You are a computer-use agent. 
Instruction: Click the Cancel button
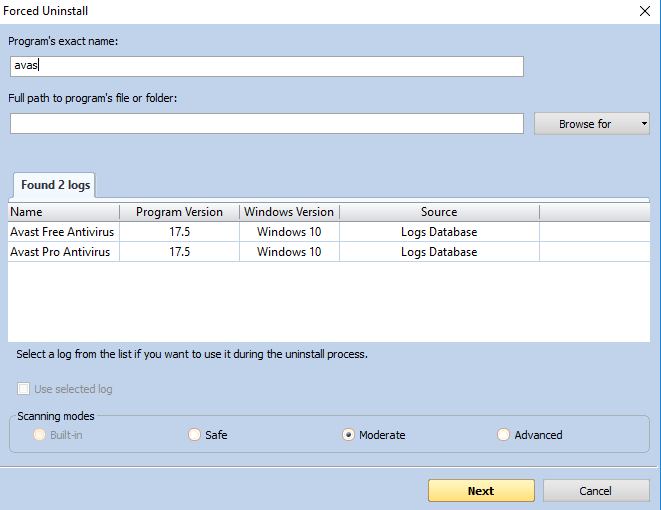(x=596, y=491)
